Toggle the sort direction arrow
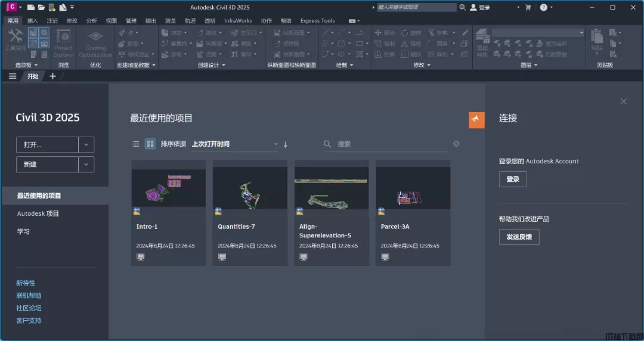644x341 pixels. 286,144
